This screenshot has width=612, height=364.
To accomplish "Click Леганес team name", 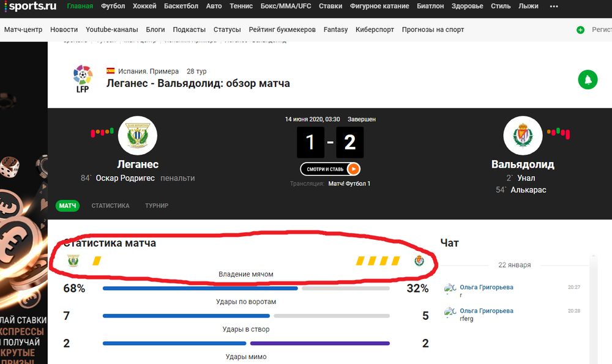I will point(138,164).
